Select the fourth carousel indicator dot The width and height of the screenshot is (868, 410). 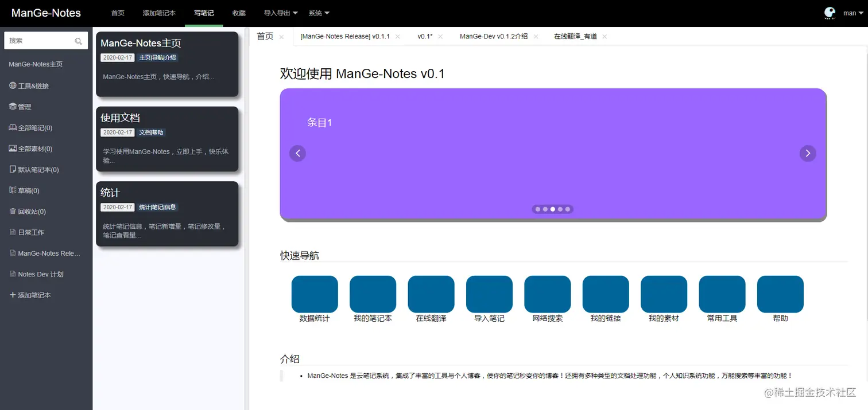click(x=560, y=209)
